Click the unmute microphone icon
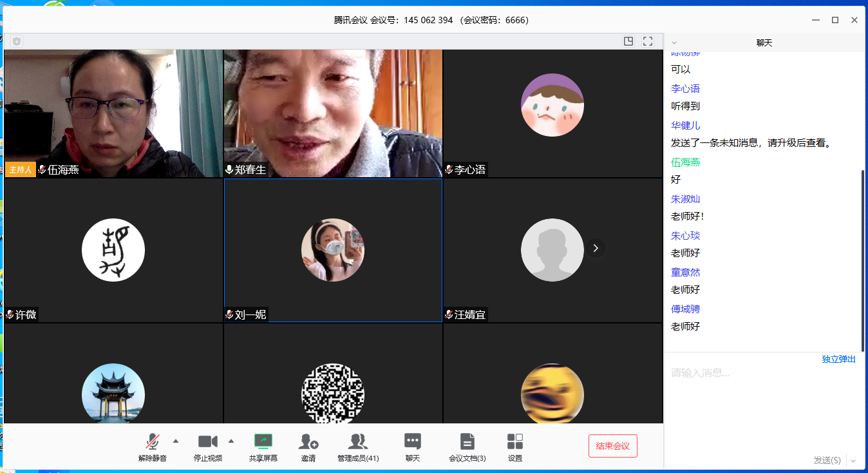 [153, 442]
